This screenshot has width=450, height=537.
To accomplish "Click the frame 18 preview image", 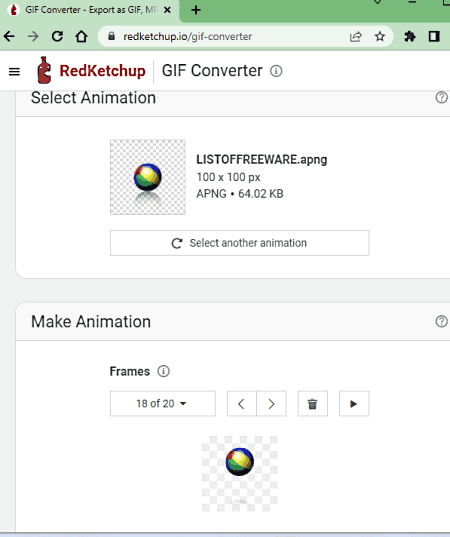I will point(240,474).
